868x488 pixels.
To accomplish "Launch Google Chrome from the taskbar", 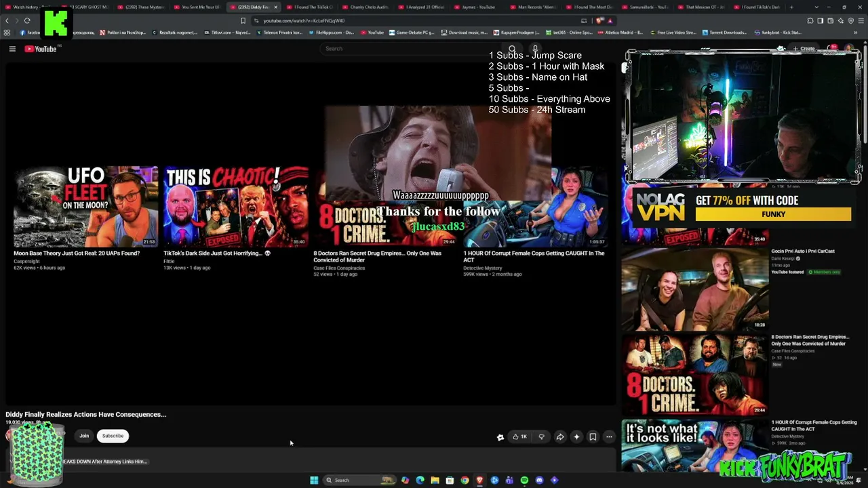I will click(x=465, y=481).
